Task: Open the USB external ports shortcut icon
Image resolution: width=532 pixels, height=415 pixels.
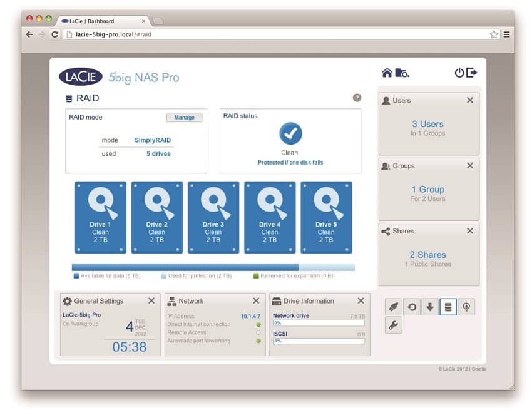Action: 394,307
